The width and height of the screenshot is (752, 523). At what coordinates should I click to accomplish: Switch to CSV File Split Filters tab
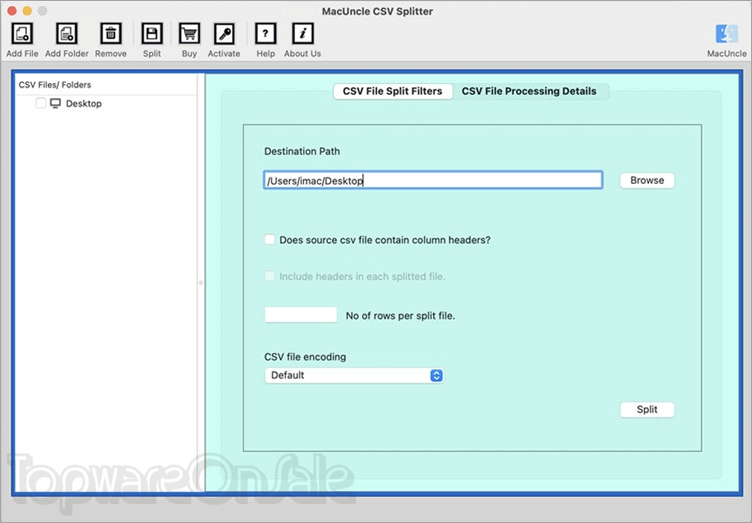(x=392, y=91)
